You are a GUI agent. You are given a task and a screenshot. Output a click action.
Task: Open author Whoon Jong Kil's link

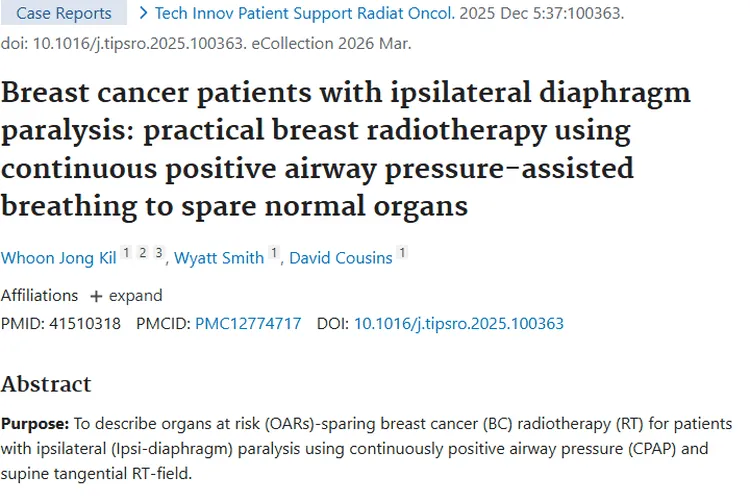[57, 258]
